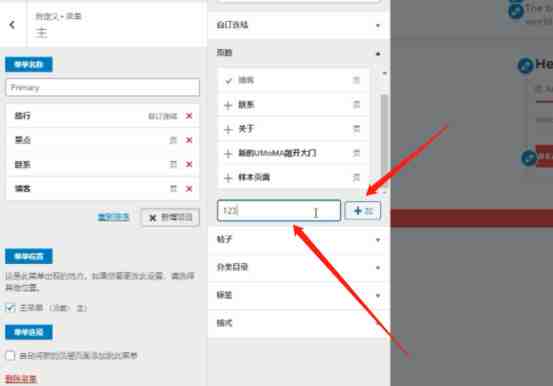Open the 联系 row in the Primary menu
Screen dimensions: 553x386
click(x=103, y=164)
